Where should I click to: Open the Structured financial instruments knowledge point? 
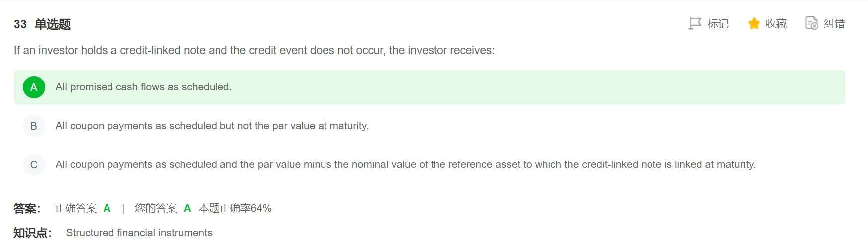139,233
